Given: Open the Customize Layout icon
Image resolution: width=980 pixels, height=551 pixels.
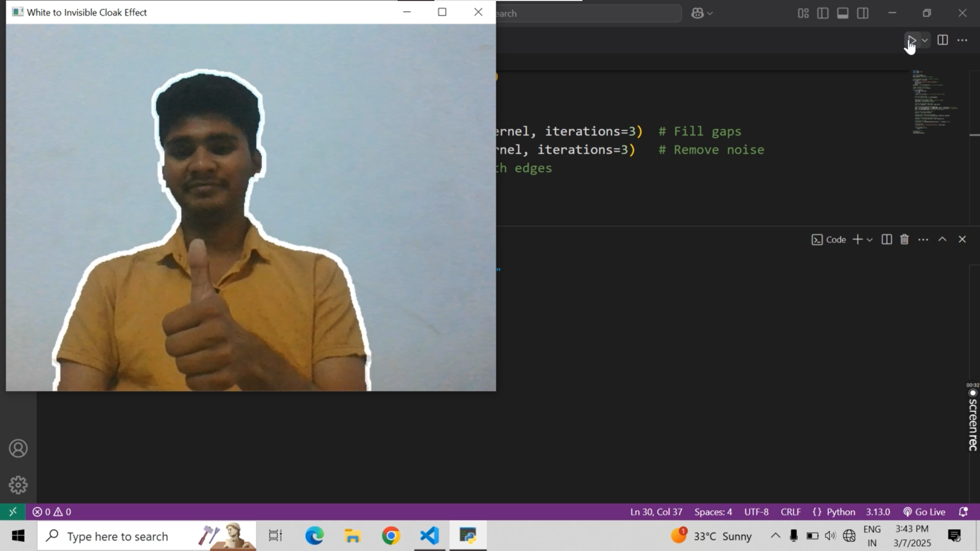Looking at the screenshot, I should point(803,13).
